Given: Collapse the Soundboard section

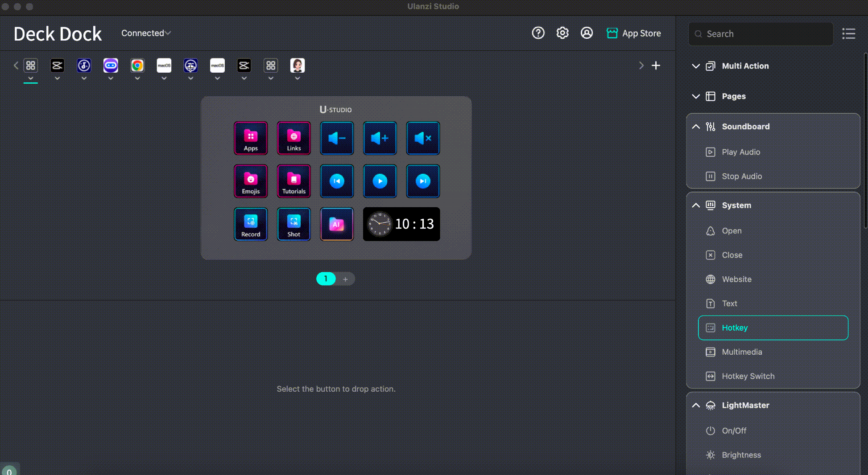Looking at the screenshot, I should [696, 127].
